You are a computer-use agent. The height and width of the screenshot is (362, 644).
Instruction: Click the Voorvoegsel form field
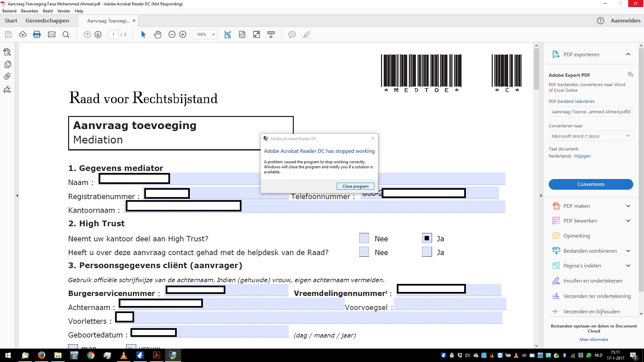tap(450, 304)
